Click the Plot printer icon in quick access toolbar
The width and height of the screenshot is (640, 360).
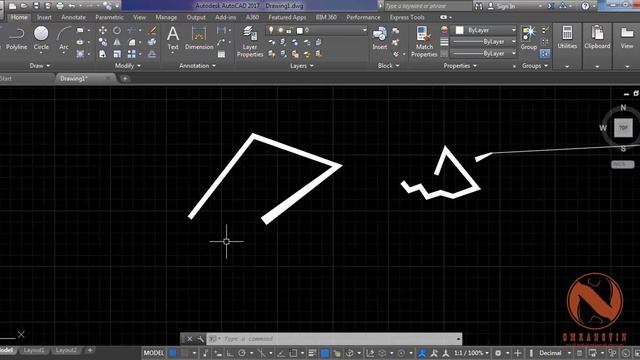[x=60, y=6]
